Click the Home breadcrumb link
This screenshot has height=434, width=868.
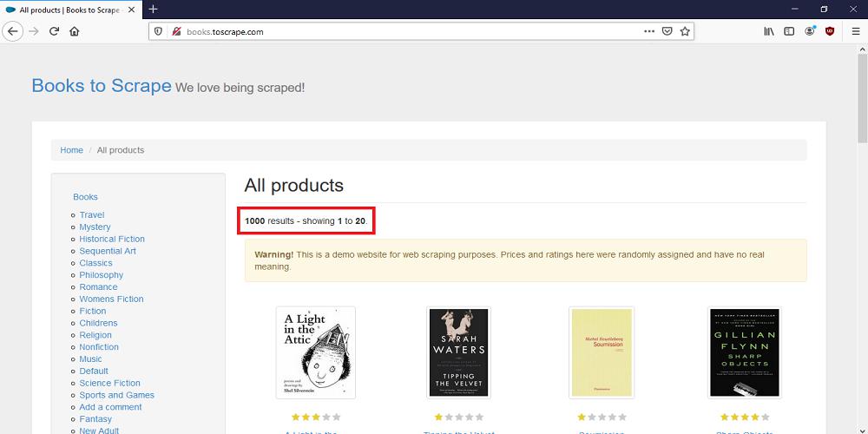[71, 150]
